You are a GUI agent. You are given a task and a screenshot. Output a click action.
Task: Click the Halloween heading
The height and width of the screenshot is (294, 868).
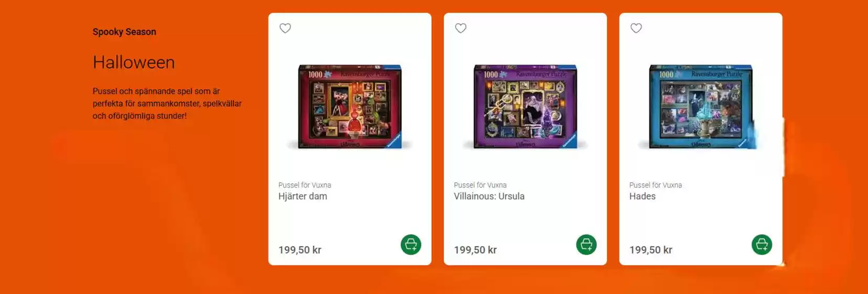[x=134, y=62]
